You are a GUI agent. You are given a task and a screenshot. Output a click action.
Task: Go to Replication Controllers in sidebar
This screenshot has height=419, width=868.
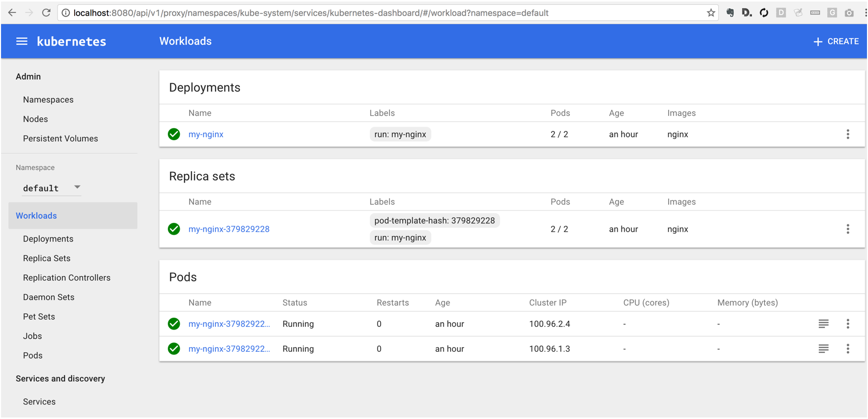click(x=67, y=278)
